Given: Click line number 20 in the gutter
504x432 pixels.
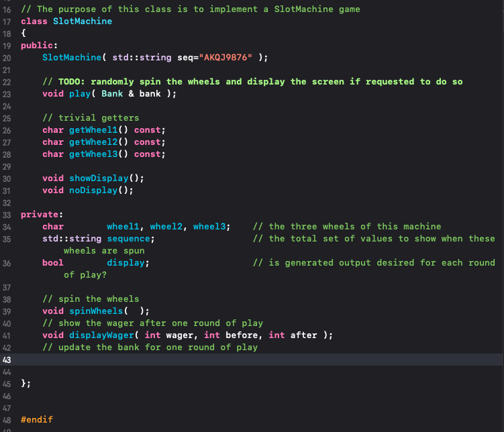Looking at the screenshot, I should click(x=7, y=58).
